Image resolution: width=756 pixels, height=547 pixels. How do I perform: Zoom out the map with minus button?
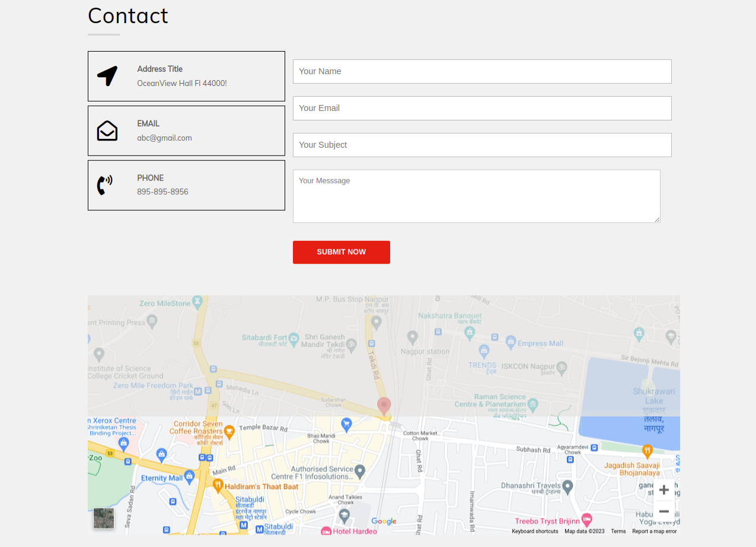(664, 511)
